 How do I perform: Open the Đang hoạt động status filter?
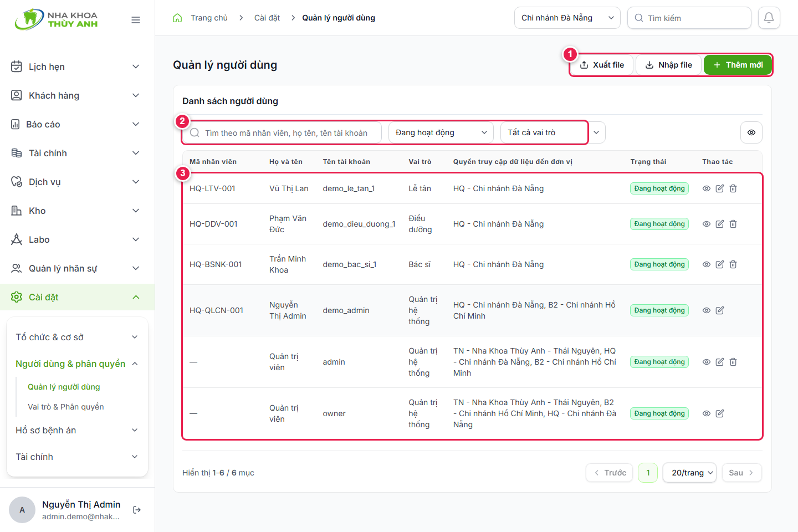coord(441,132)
